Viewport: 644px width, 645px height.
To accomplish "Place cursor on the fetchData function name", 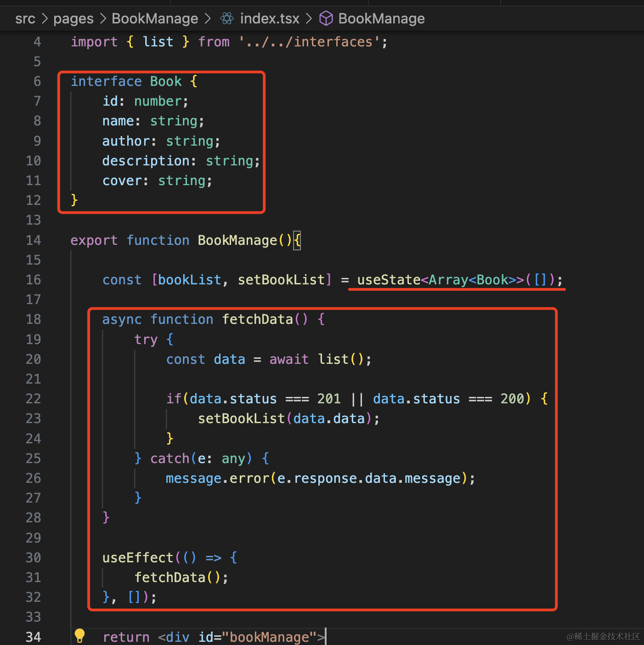I will click(257, 319).
